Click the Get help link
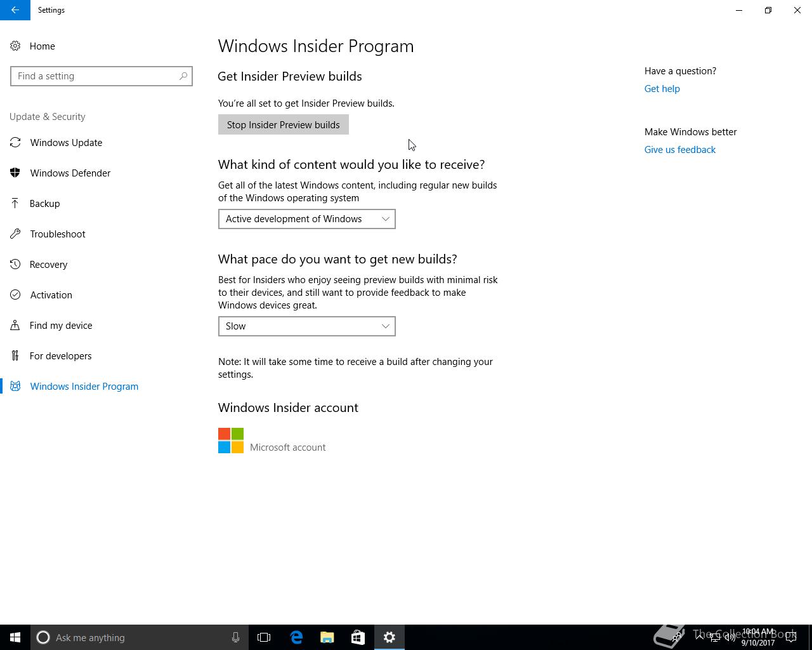Image resolution: width=812 pixels, height=650 pixels. point(662,89)
